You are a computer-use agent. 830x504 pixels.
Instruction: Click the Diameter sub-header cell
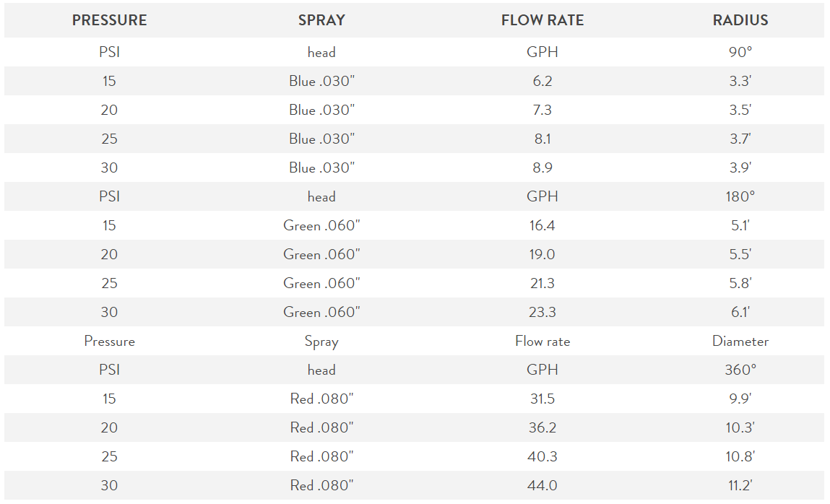click(740, 341)
